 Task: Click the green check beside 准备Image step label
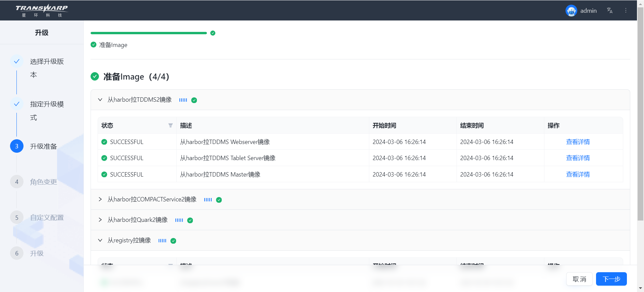click(x=94, y=44)
